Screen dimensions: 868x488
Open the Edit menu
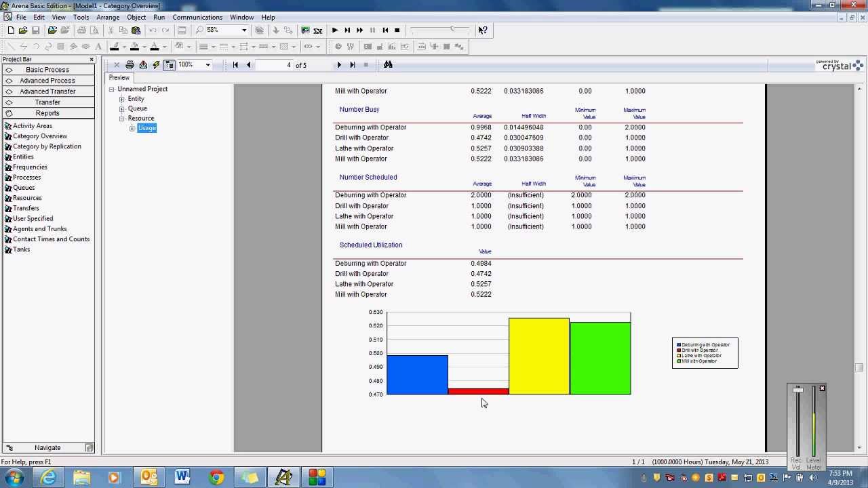click(39, 17)
